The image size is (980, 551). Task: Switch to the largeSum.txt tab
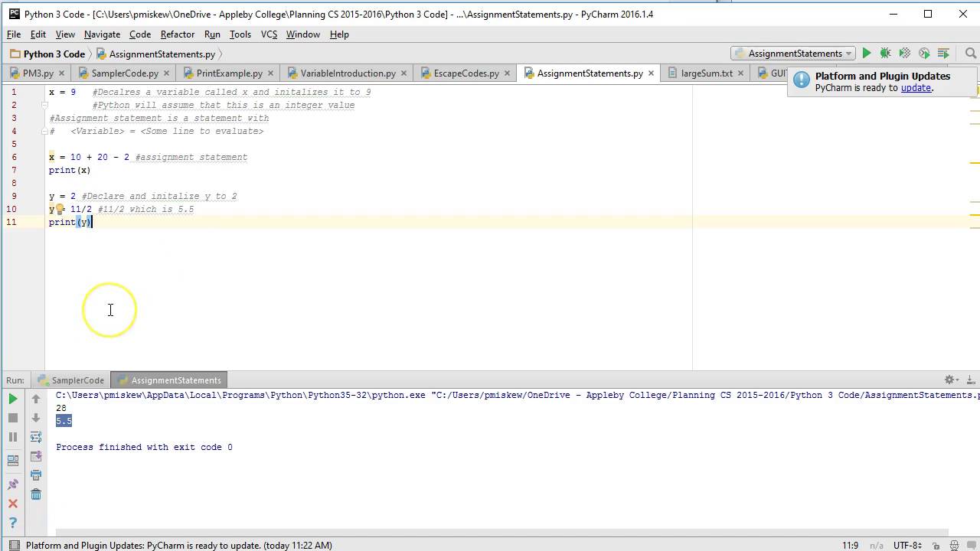coord(707,73)
